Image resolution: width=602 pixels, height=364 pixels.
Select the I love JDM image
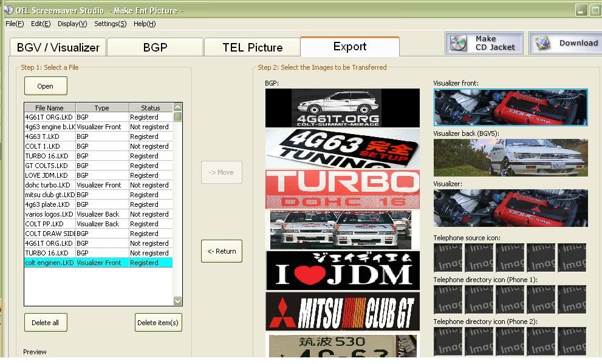pyautogui.click(x=342, y=271)
